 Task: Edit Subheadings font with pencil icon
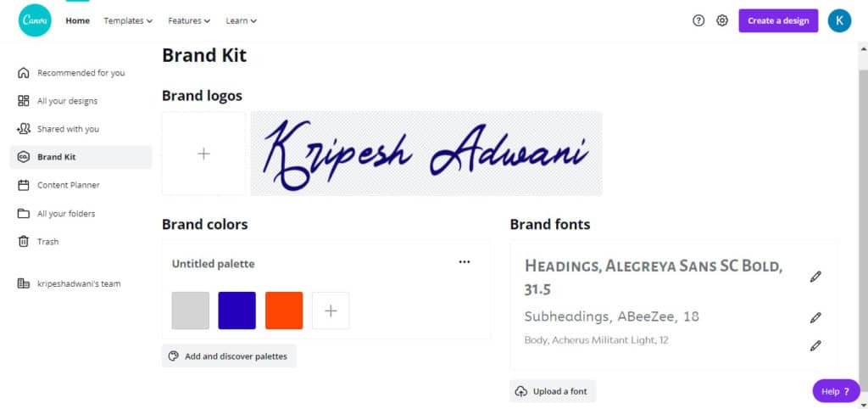(x=815, y=317)
